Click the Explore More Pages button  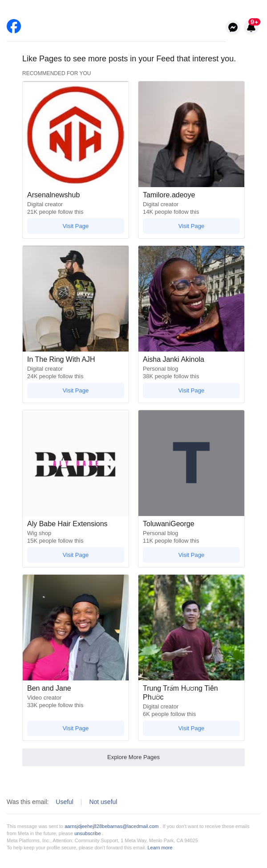[x=133, y=757]
